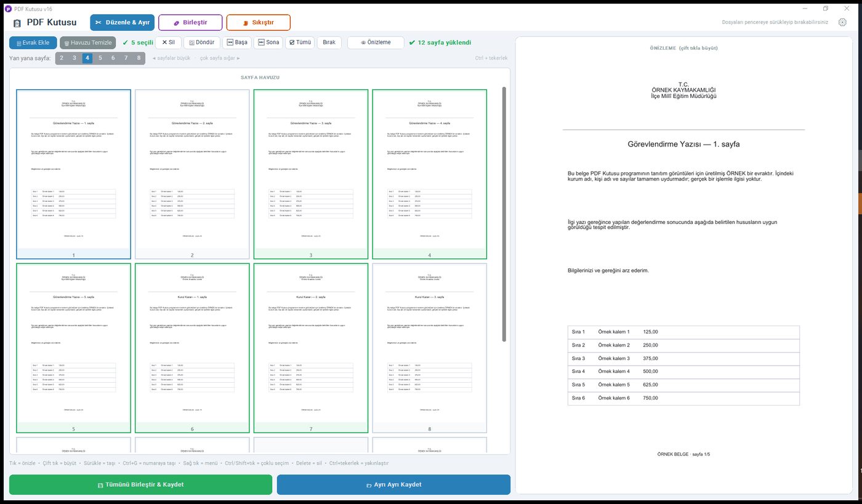Select all pages with Tümü
This screenshot has width=862, height=504.
tap(300, 42)
